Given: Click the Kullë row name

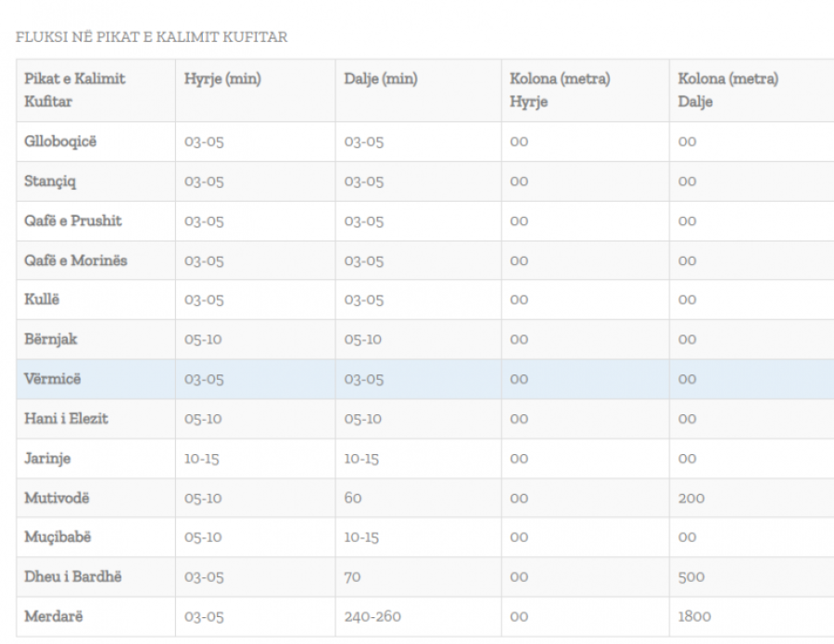Looking at the screenshot, I should coord(43,300).
